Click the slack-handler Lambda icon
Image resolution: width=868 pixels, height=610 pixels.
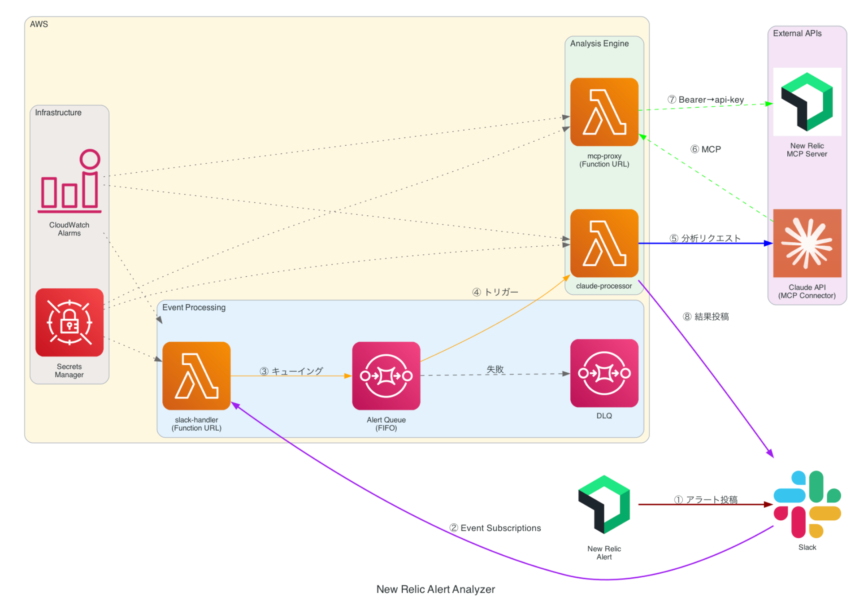coord(196,376)
